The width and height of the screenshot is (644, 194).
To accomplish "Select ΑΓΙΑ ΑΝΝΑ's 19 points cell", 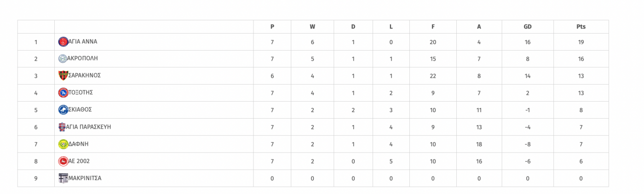I will point(581,42).
